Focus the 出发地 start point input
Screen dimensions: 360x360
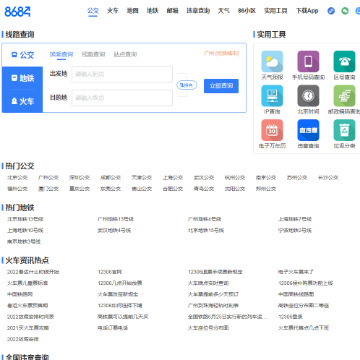pyautogui.click(x=122, y=74)
